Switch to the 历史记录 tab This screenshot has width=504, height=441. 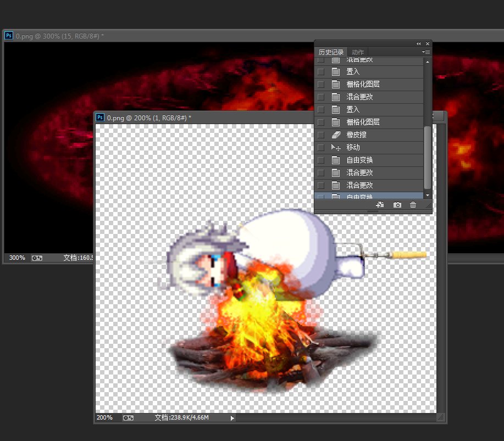pyautogui.click(x=331, y=52)
